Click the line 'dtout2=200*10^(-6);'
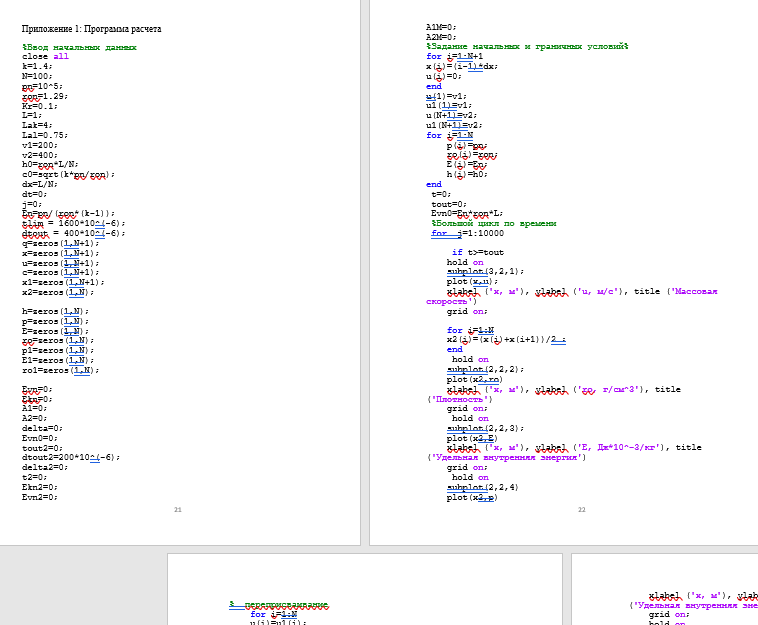 (71, 457)
